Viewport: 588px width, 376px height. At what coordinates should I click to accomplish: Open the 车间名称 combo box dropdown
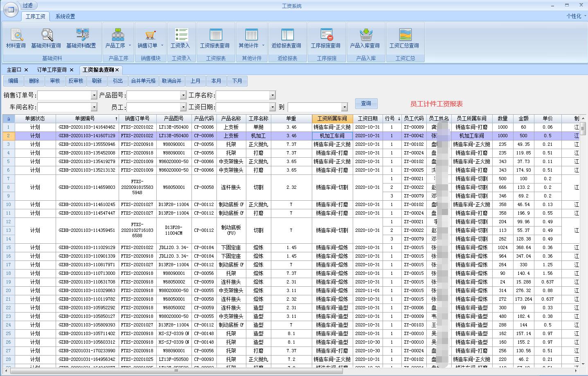pos(94,107)
